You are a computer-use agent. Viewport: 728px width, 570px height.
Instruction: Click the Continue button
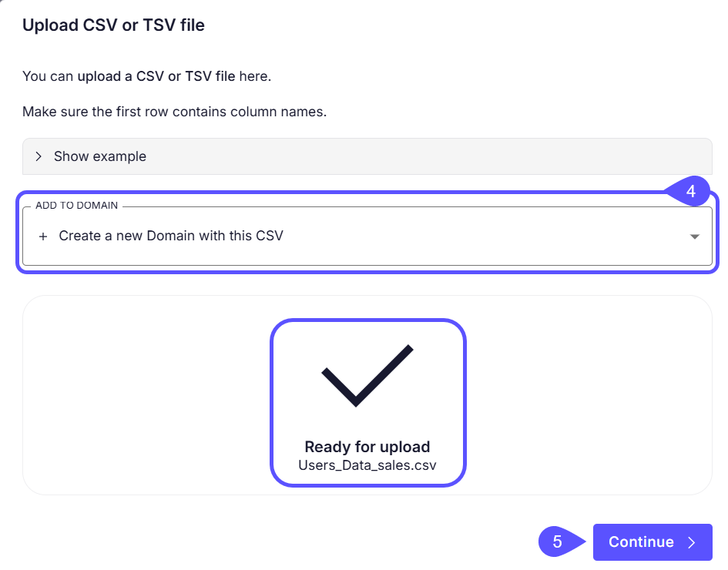[x=653, y=542]
